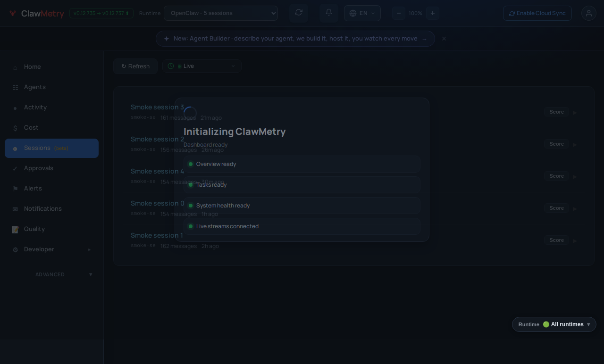Click the ClawMetry logo icon
The width and height of the screenshot is (604, 364).
[x=13, y=13]
